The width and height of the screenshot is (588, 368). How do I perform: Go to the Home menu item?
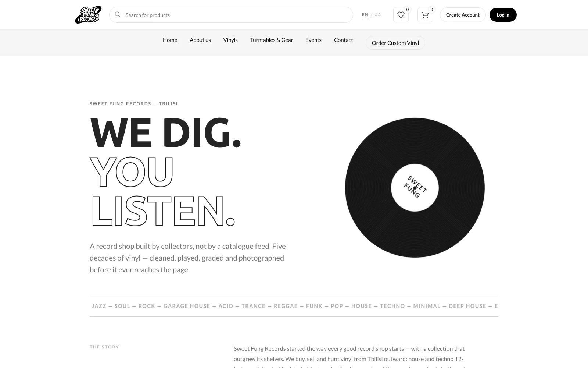170,40
